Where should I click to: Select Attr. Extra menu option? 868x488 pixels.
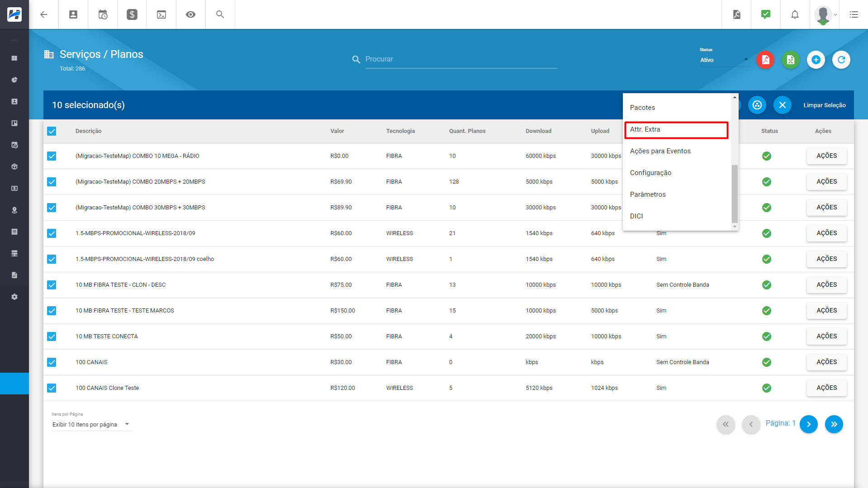[x=677, y=129]
